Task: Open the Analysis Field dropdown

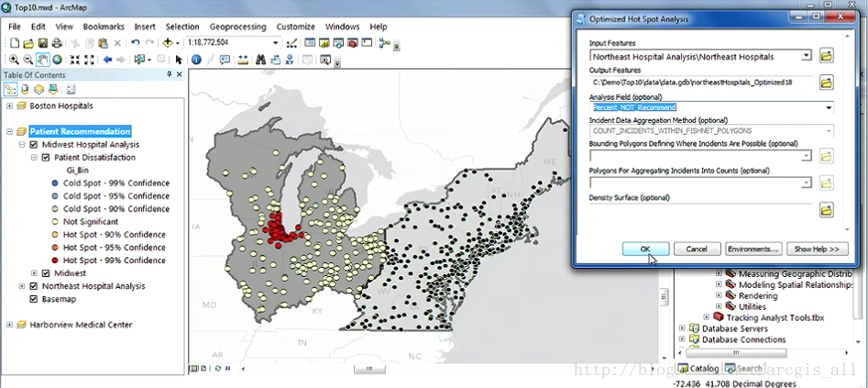Action: click(x=829, y=108)
